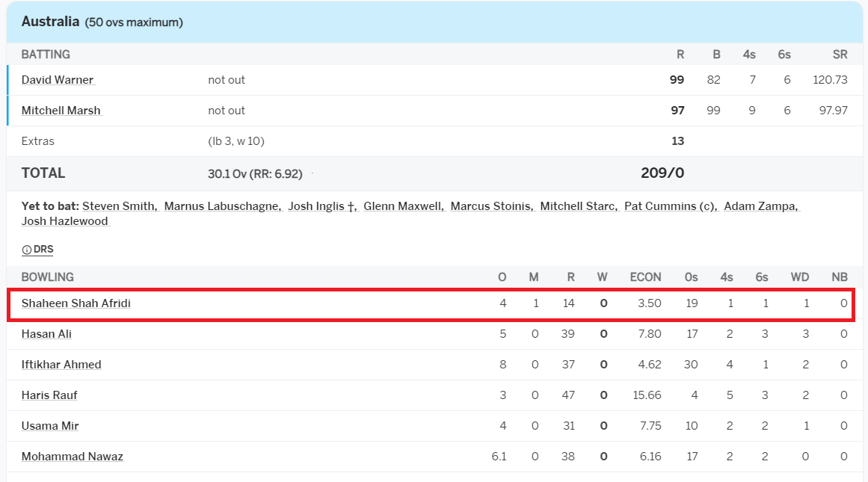Open the Glenn Maxwell link
The image size is (868, 482).
click(404, 206)
